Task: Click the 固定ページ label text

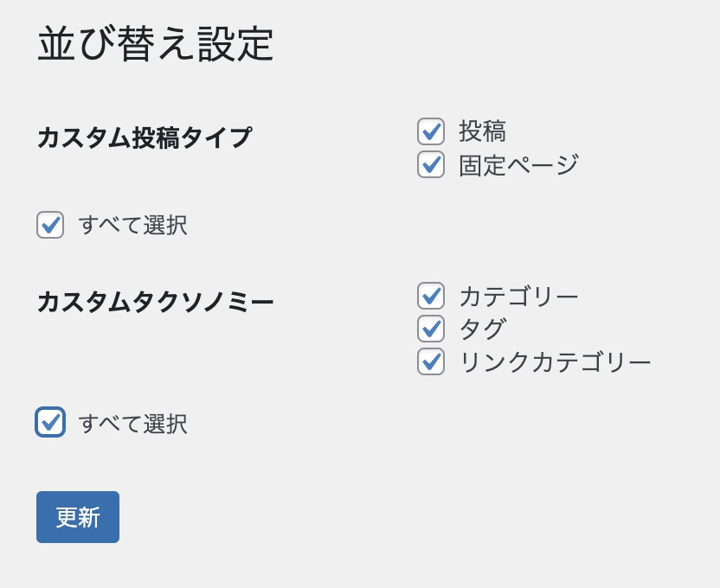Action: tap(518, 164)
